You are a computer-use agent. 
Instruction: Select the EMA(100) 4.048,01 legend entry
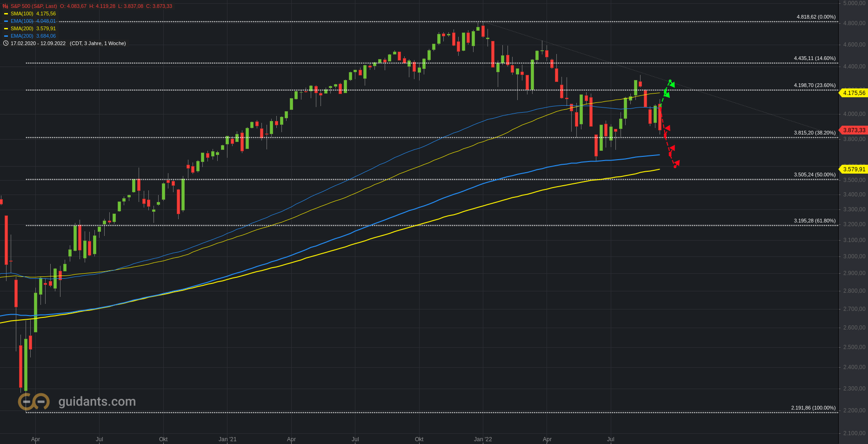[33, 21]
